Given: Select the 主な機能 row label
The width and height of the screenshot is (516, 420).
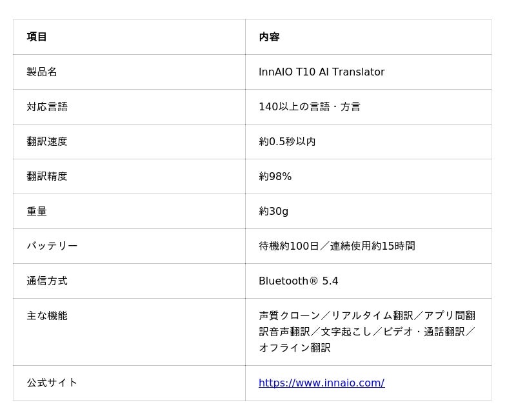Looking at the screenshot, I should point(47,315).
